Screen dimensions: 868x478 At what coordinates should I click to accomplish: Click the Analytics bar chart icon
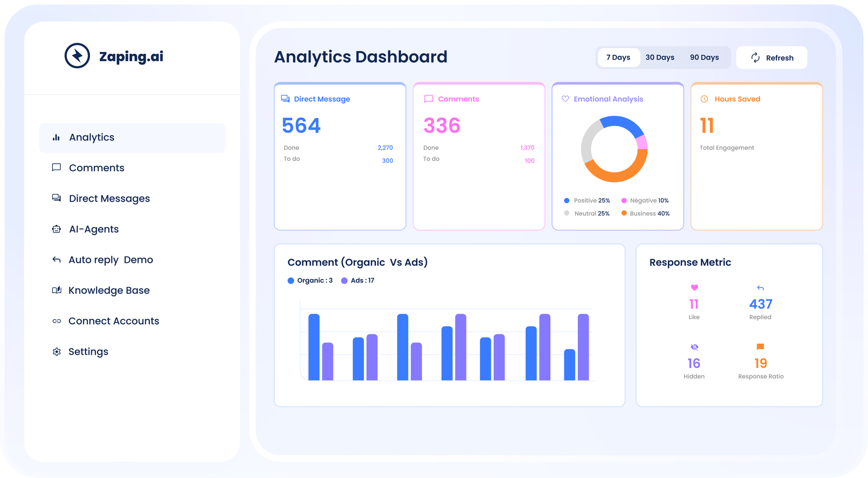point(56,138)
